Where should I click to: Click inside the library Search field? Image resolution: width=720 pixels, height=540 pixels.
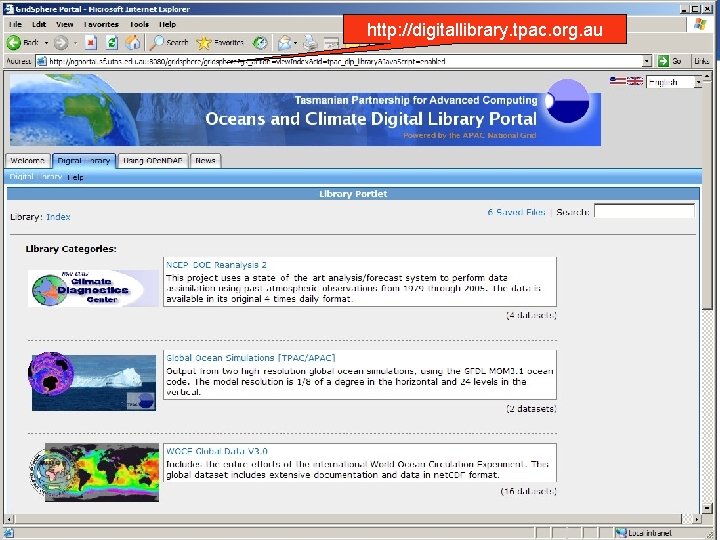644,211
